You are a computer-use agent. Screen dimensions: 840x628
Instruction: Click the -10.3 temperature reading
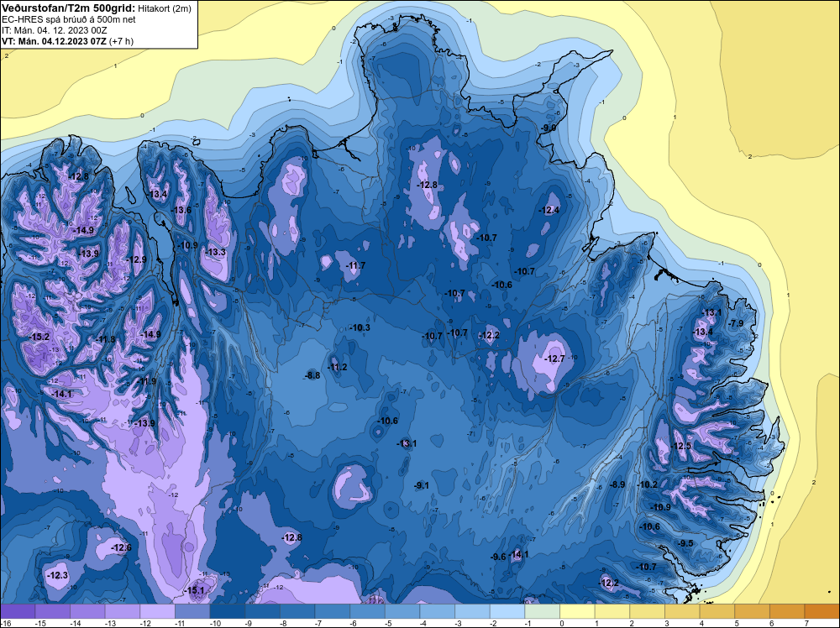(x=360, y=327)
